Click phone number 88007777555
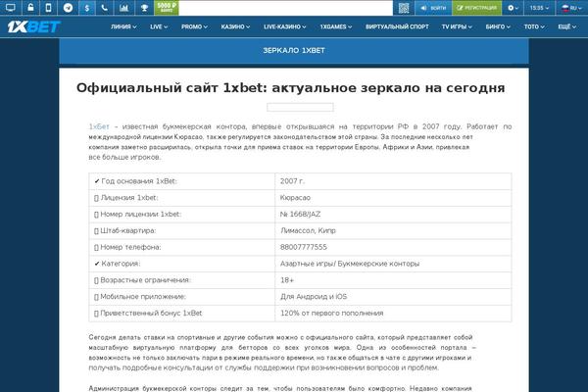 click(304, 247)
